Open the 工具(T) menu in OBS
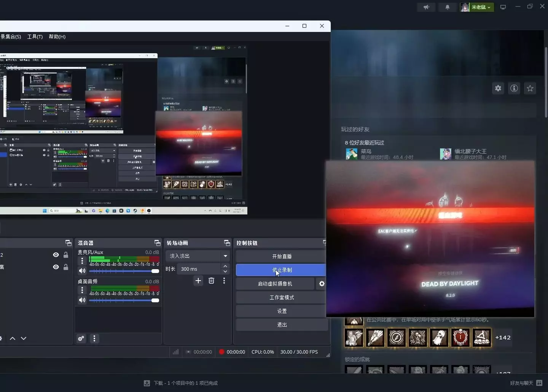This screenshot has width=548, height=392. 35,37
